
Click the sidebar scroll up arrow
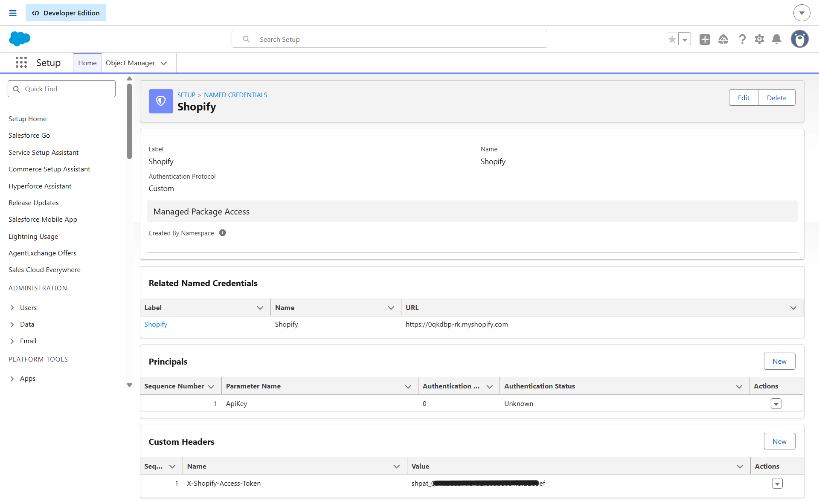129,78
